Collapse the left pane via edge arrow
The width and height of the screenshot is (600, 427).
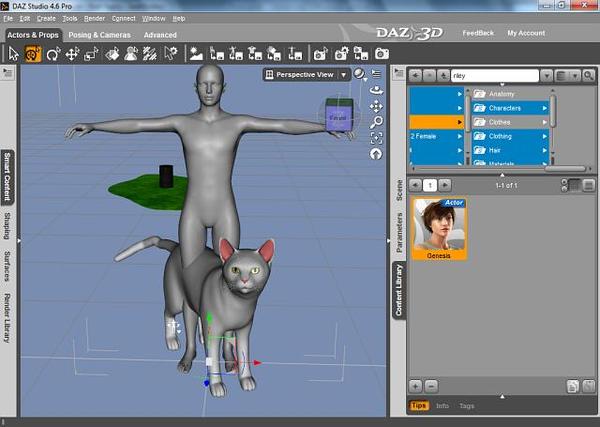click(19, 241)
